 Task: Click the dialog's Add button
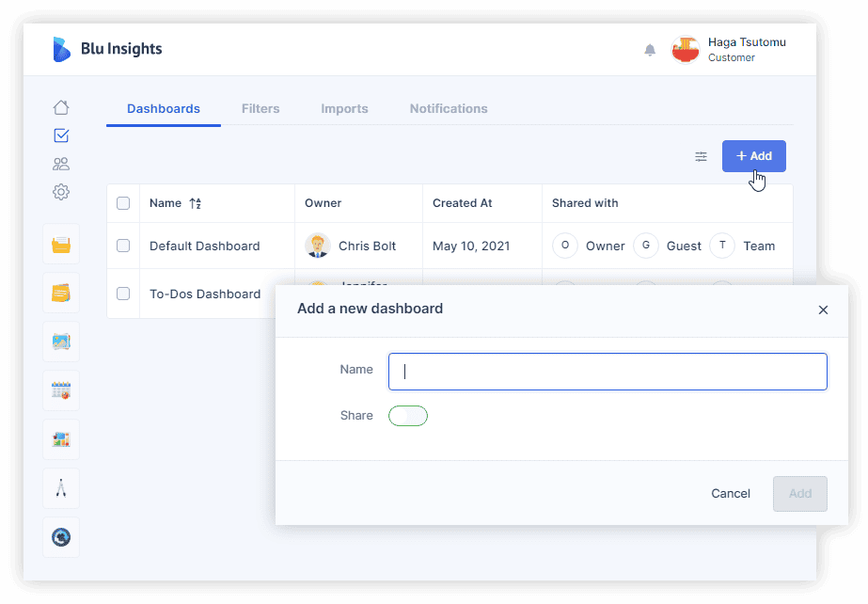[x=800, y=493]
